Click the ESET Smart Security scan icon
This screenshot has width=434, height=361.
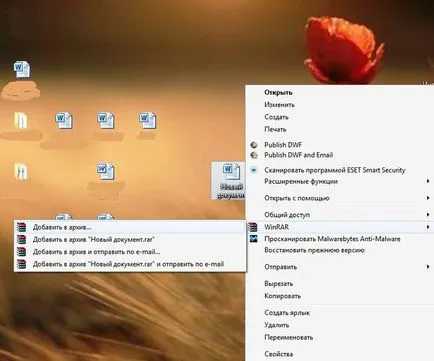254,170
